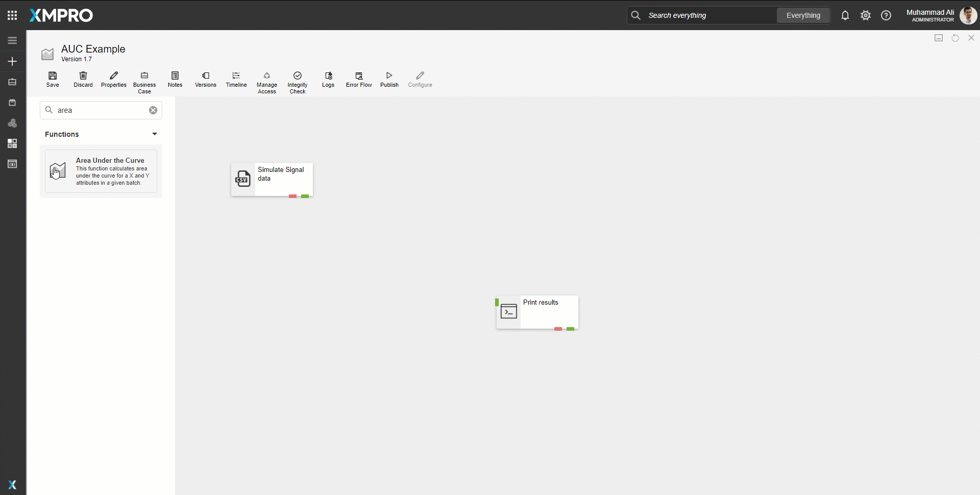Discard changes using the trash icon
The height and width of the screenshot is (495, 980).
click(83, 79)
